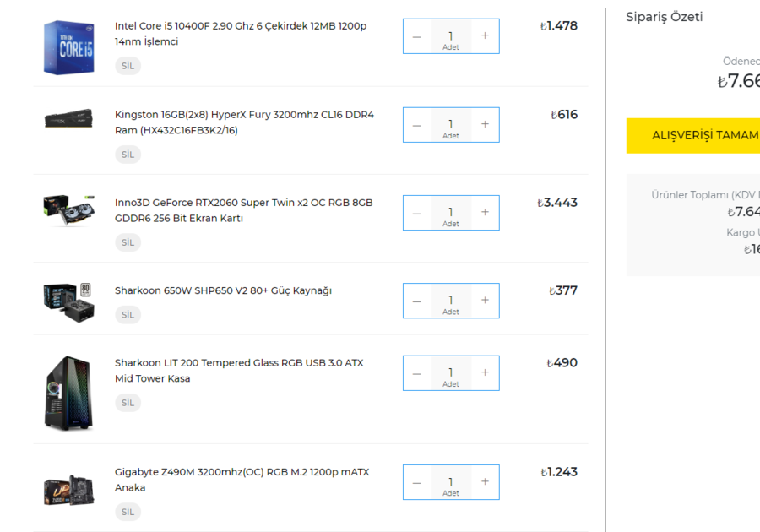Decrease Kingston 16GB RAM quantity
The width and height of the screenshot is (760, 532).
(417, 125)
